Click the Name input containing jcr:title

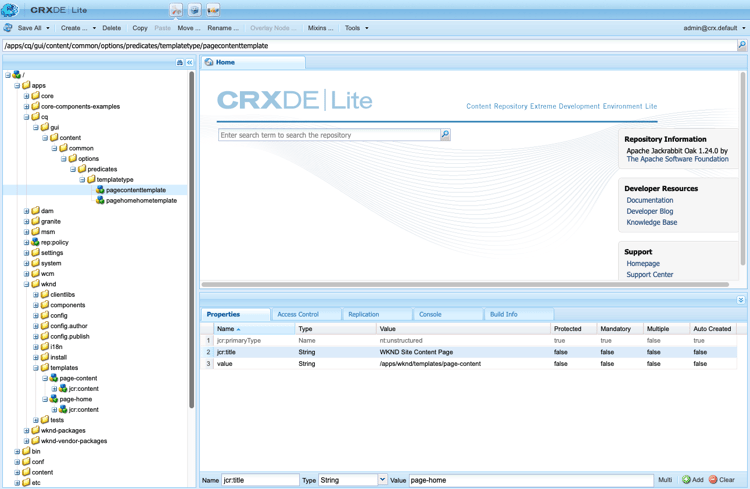click(261, 480)
